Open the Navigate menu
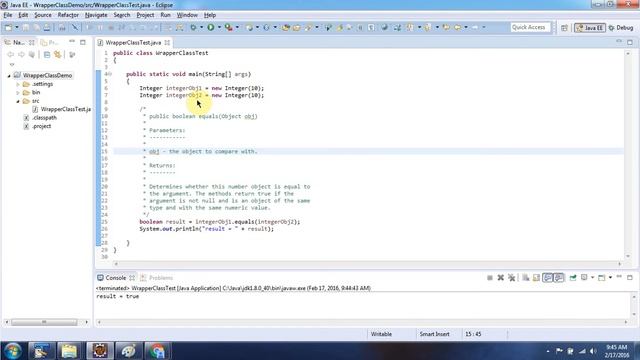 tap(96, 15)
